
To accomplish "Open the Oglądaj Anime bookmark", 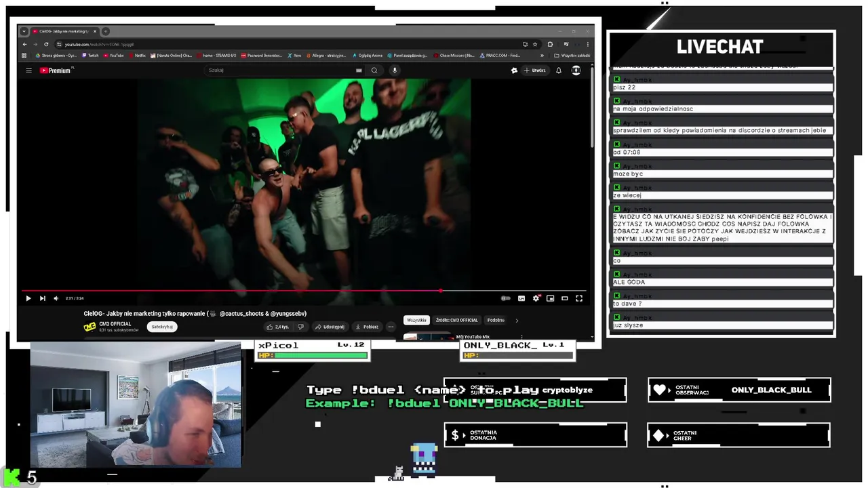I will (x=367, y=56).
